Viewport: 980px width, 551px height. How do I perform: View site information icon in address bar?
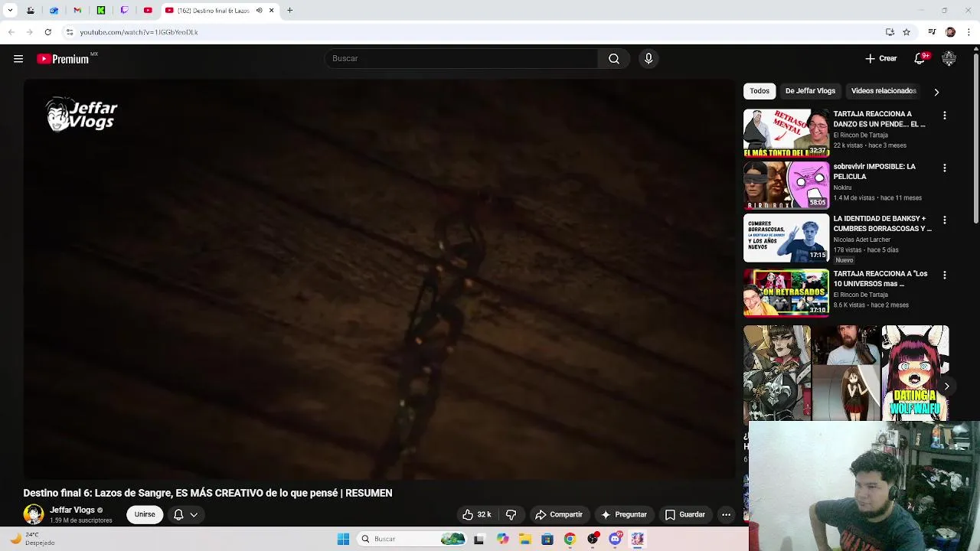pyautogui.click(x=70, y=32)
